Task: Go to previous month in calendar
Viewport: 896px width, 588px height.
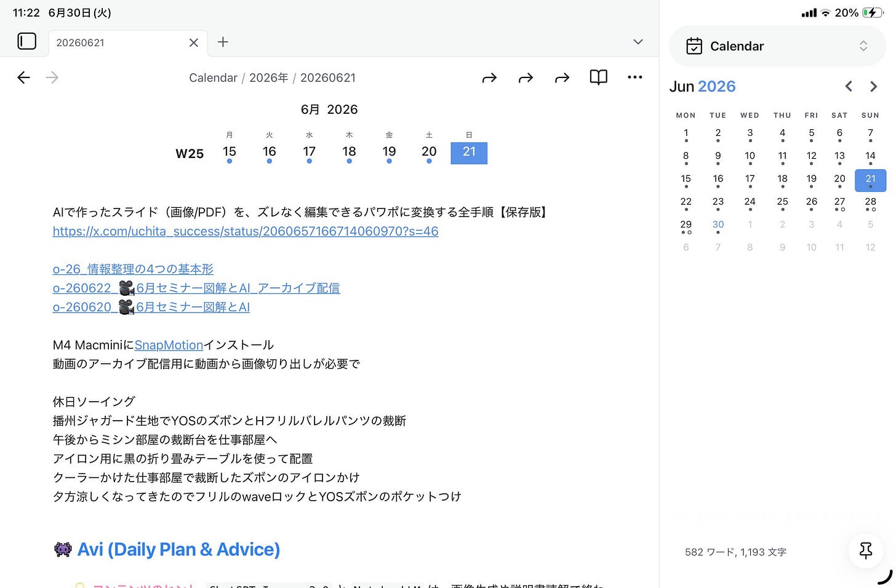Action: pos(849,87)
